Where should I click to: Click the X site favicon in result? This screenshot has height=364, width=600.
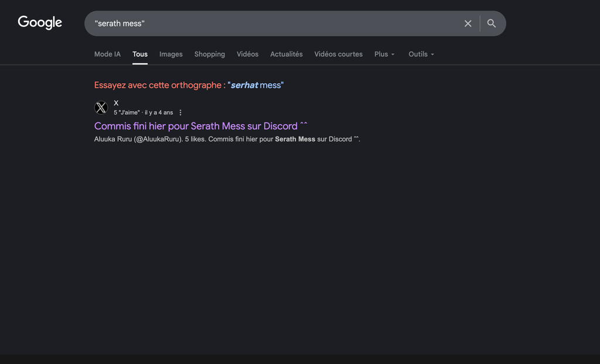(x=101, y=108)
